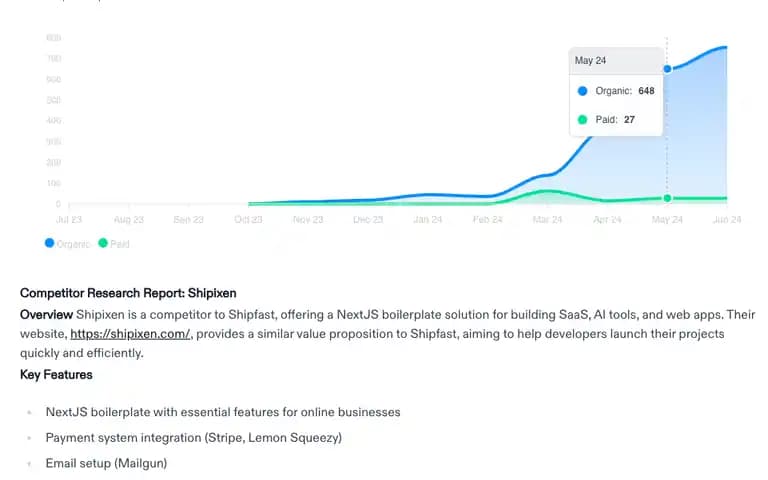Click the Sep 23 axis label
Viewport: 768px width, 480px height.
tap(189, 219)
